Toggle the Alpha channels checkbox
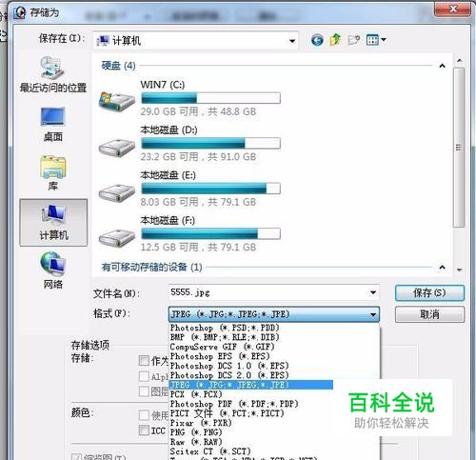 [144, 376]
